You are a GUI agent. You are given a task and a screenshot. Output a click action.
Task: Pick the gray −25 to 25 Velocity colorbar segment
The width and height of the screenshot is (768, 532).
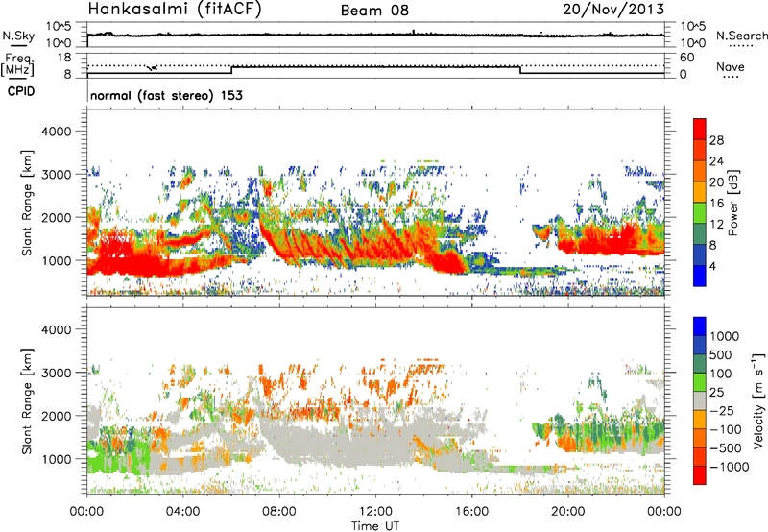tap(700, 401)
